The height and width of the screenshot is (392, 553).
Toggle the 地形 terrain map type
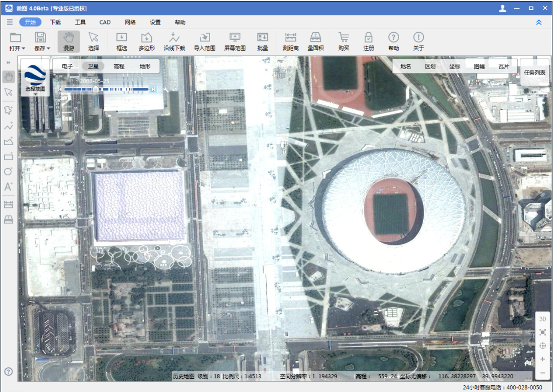point(145,66)
